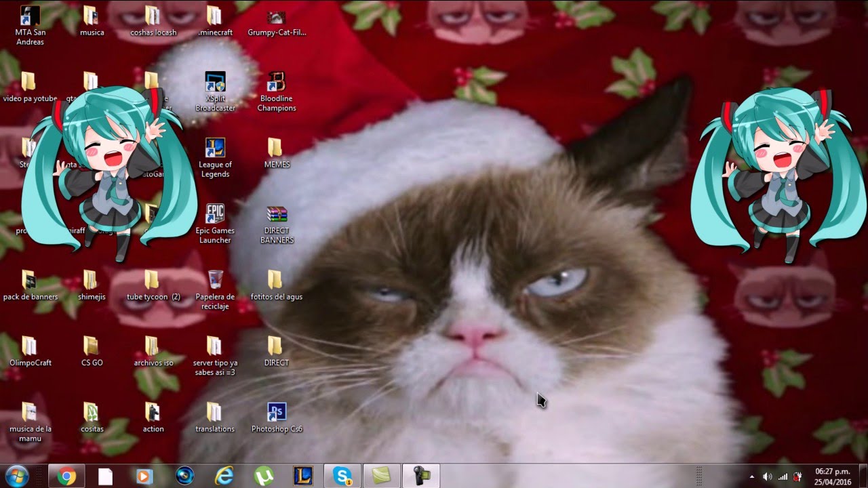Select the DIRECT folder

coord(277,351)
